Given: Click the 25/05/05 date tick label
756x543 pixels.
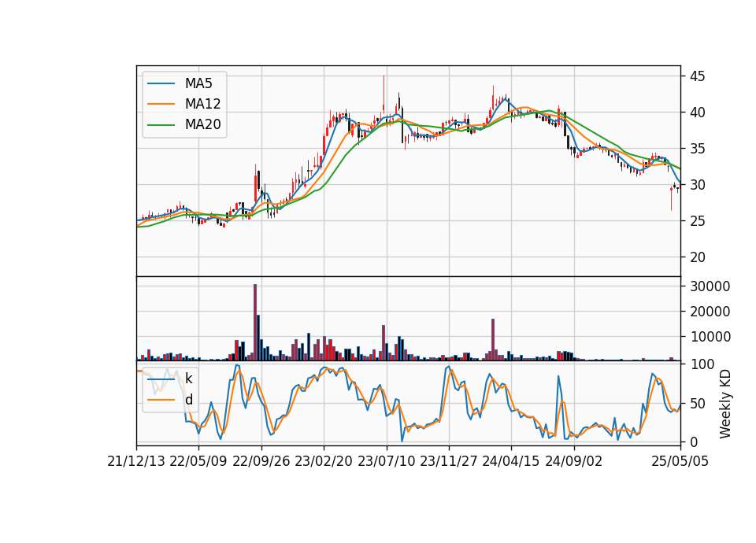Looking at the screenshot, I should [x=680, y=461].
